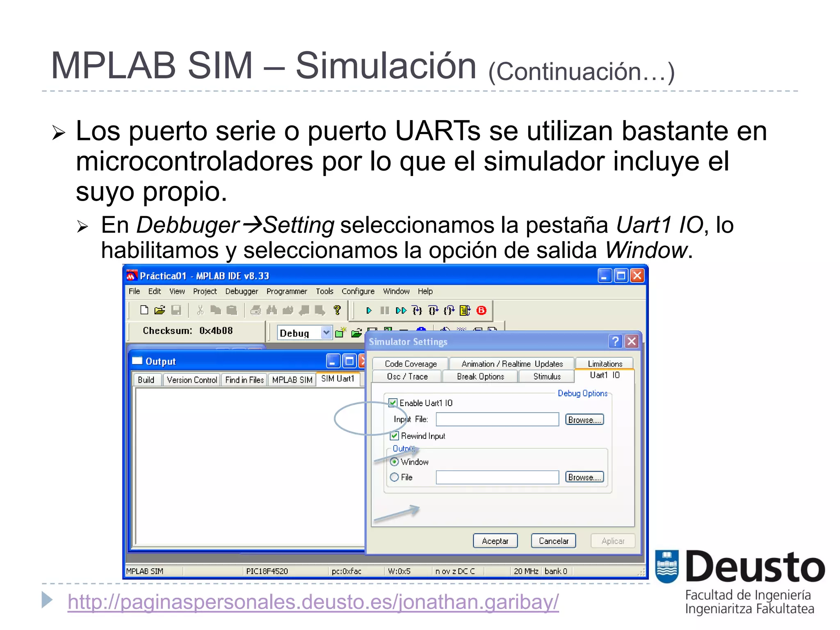This screenshot has width=840, height=630.
Task: Switch to Animation / Realtime Updates tab
Action: click(x=512, y=364)
